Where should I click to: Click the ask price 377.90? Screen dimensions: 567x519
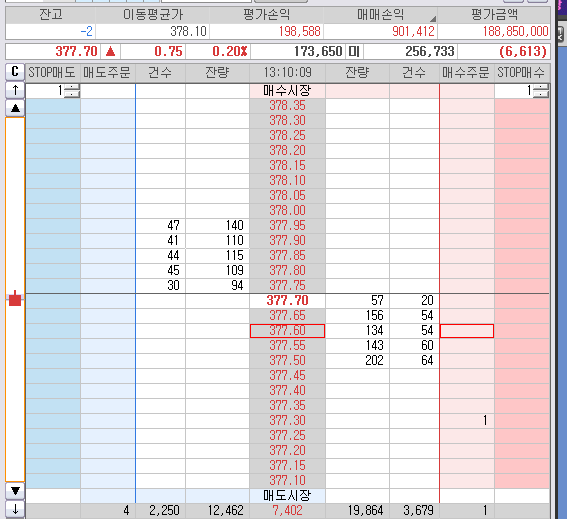[287, 241]
